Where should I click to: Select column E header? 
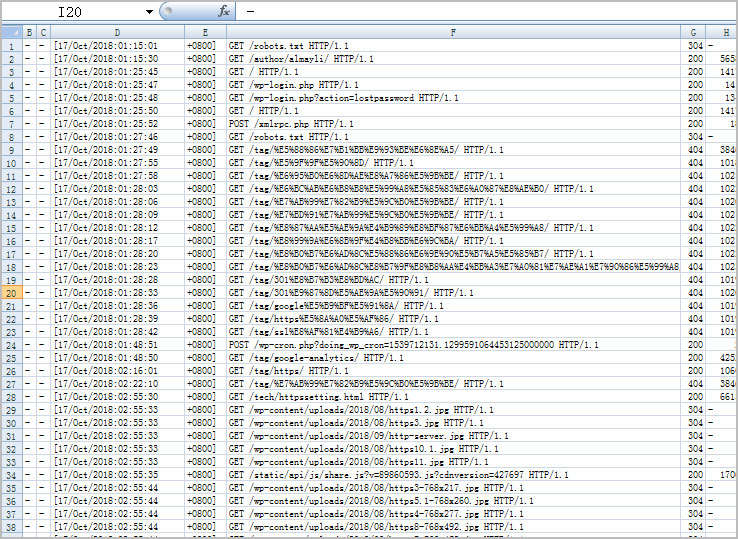tap(204, 33)
